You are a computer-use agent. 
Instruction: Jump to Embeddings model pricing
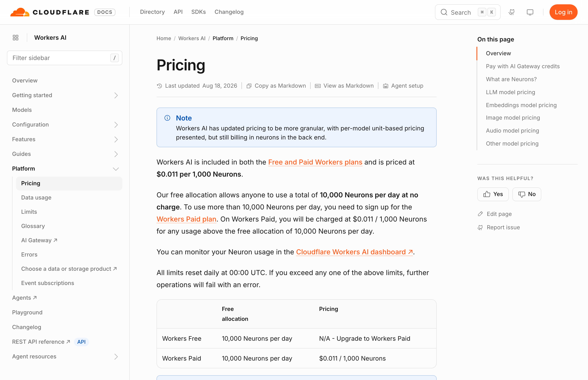[521, 105]
